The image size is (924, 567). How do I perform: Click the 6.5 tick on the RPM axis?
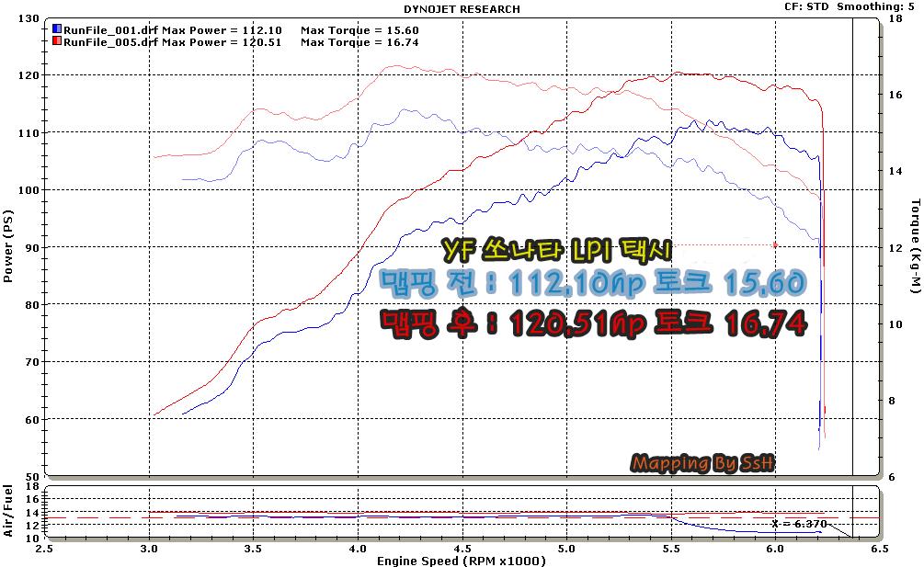880,549
